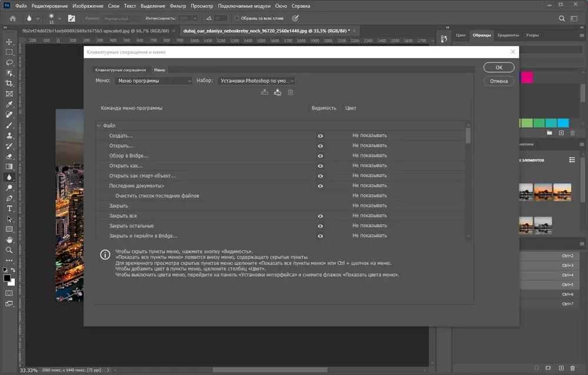Collapse the Файл menu group
This screenshot has width=588, height=375.
[99, 126]
